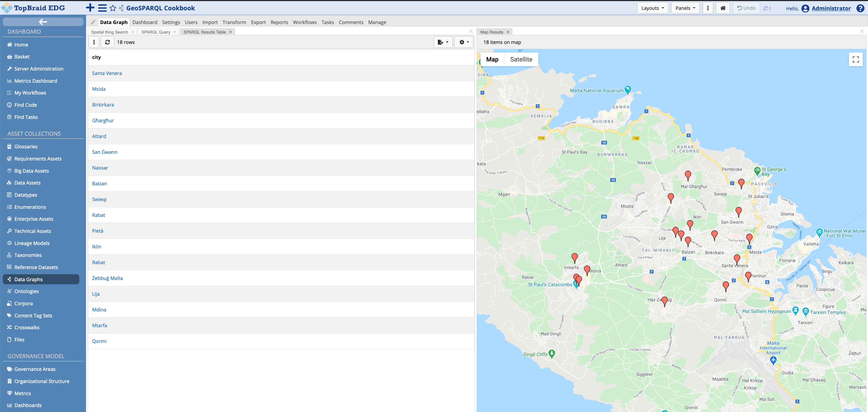The width and height of the screenshot is (868, 412).
Task: Open the Msida city link in results
Action: (x=98, y=89)
